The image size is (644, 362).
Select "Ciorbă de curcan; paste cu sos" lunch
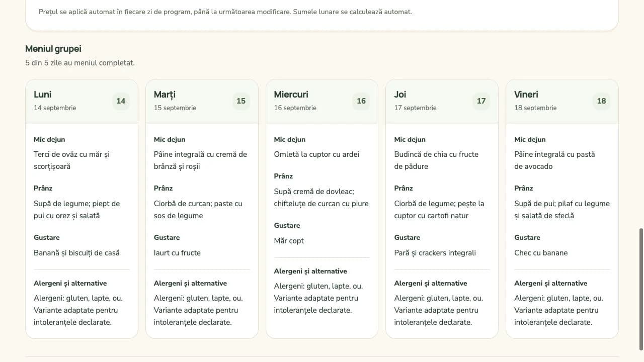click(x=198, y=210)
